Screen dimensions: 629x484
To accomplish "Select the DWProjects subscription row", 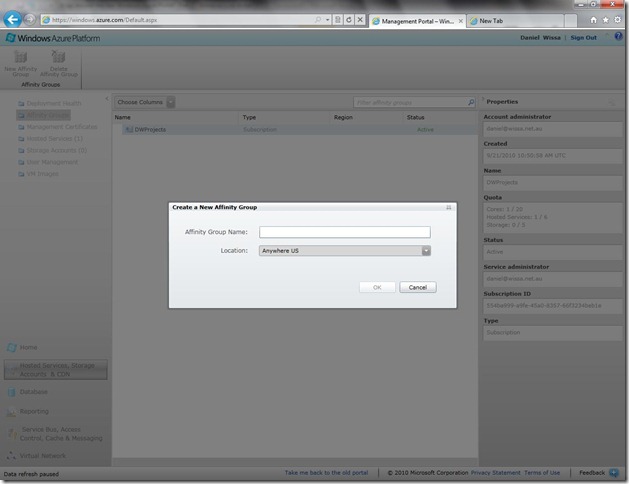I will [x=153, y=129].
